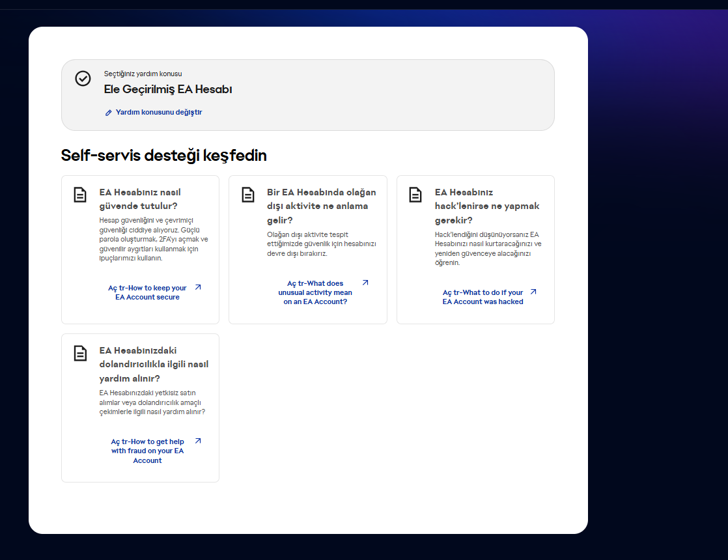
Task: Open link 'Aç tr-How to keep your EA Account secure'
Action: (x=147, y=292)
